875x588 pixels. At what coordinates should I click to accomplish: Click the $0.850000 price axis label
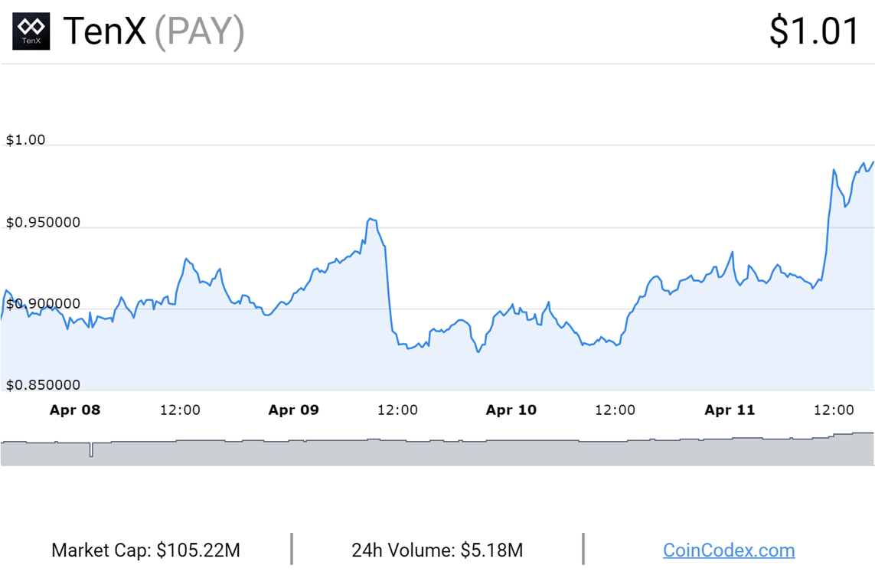(x=43, y=385)
